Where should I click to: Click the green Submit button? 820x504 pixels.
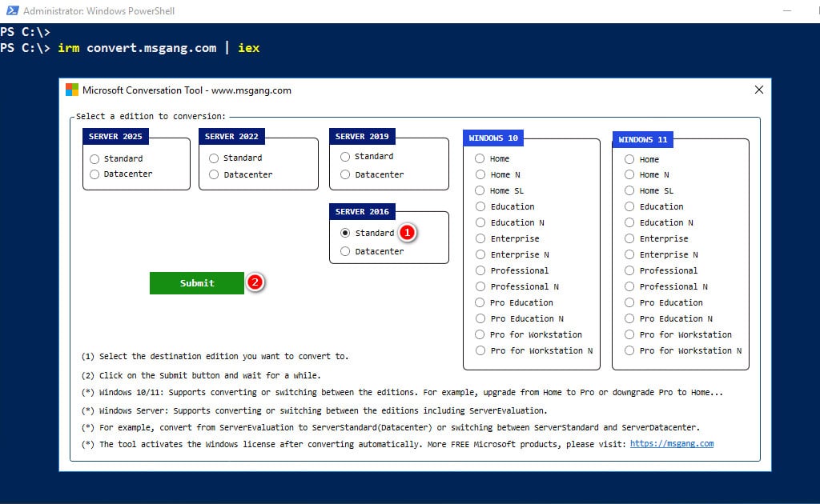(197, 283)
